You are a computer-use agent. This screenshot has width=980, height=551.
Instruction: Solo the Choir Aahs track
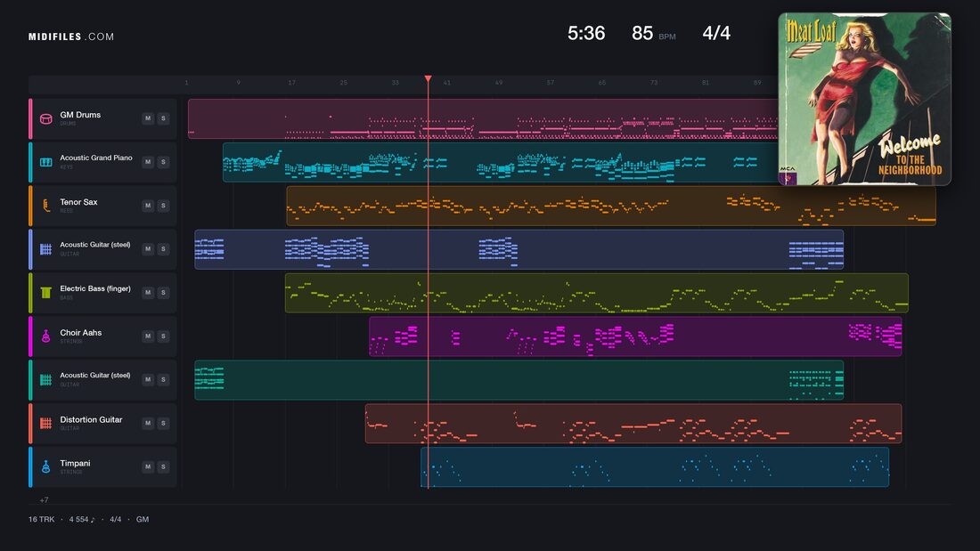coord(163,336)
